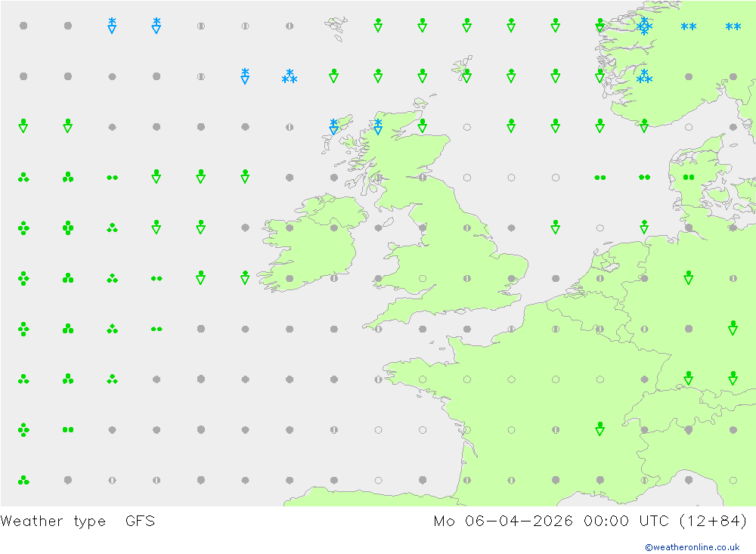Click the blue snow shower symbol over the Outer Hebrides
756x554 pixels.
coord(333,126)
